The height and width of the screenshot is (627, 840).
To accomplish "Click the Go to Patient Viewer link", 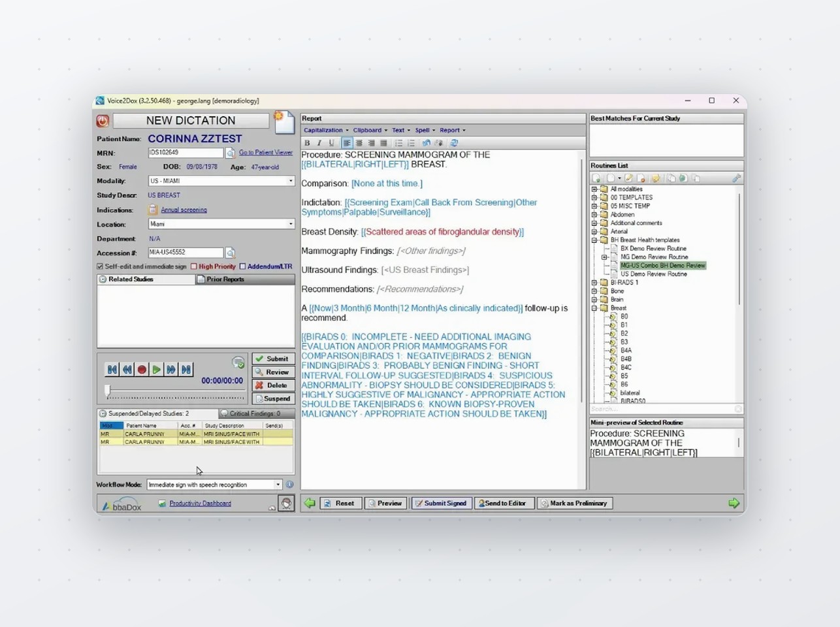I will coord(266,152).
